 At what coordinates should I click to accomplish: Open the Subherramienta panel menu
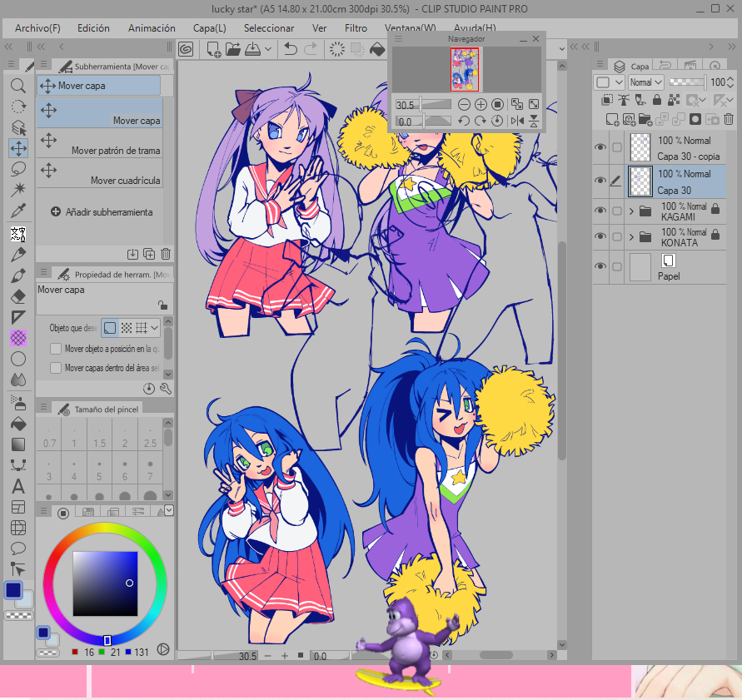[43, 64]
